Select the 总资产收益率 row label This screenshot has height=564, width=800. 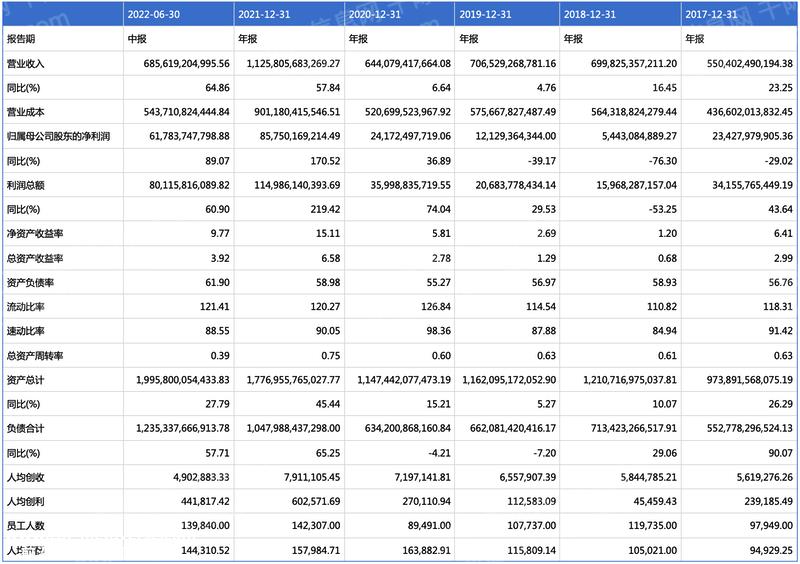(35, 258)
